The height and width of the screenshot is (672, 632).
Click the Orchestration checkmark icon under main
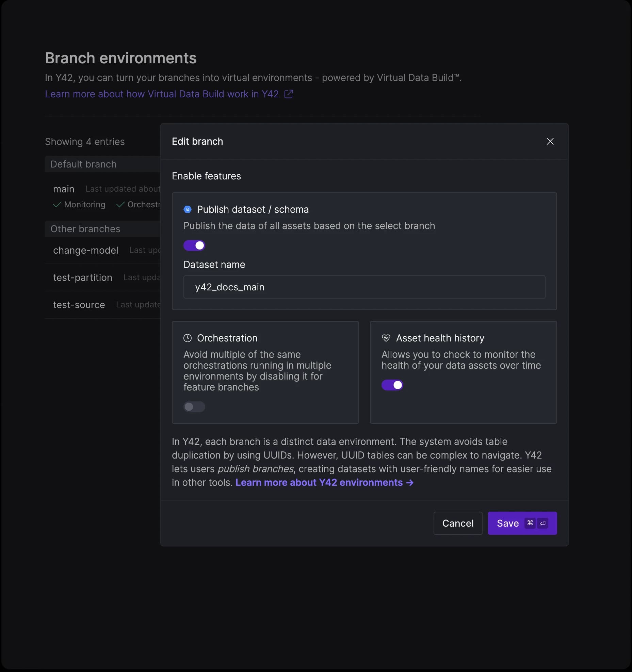(x=120, y=205)
